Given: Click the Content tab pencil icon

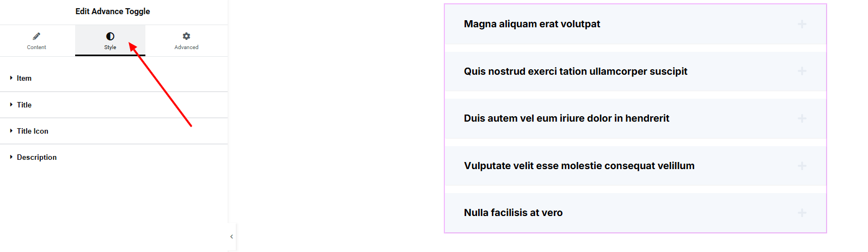Looking at the screenshot, I should coord(36,36).
